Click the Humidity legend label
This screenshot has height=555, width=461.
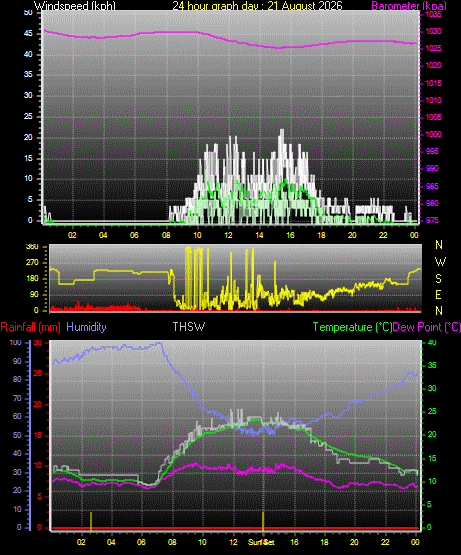tap(86, 327)
